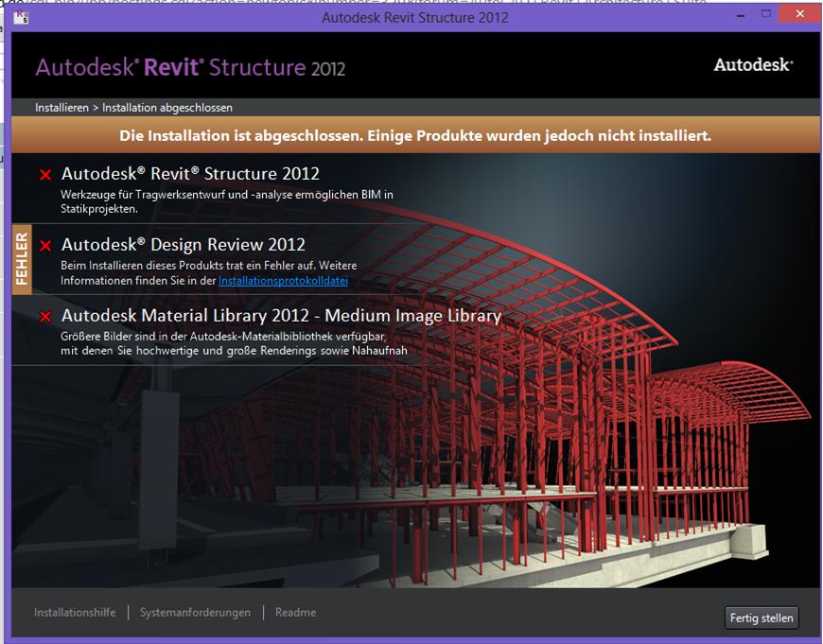Open Systemanforderungen link
823x644 pixels.
[x=195, y=613]
